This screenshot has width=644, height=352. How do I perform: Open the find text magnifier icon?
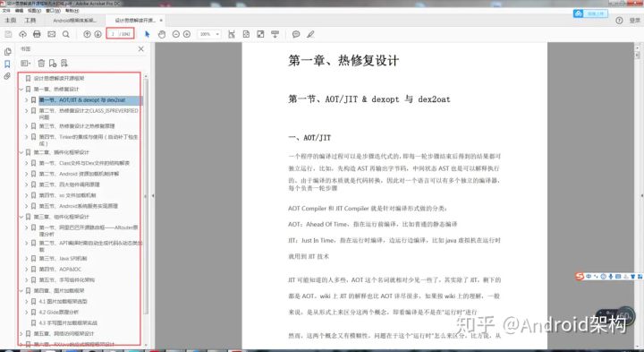click(x=65, y=35)
